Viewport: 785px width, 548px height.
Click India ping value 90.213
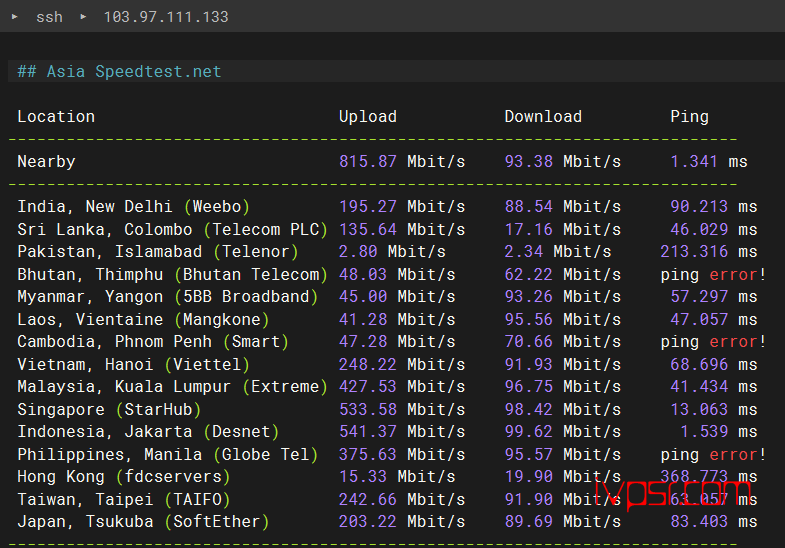coord(699,207)
